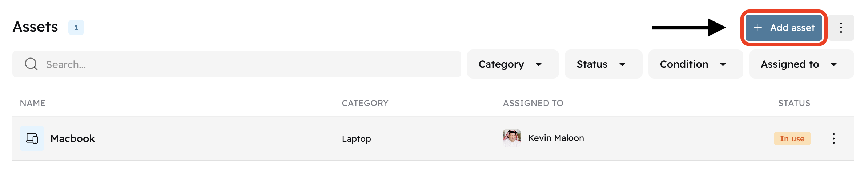Open the Assets page more options menu
The width and height of the screenshot is (868, 173).
coord(841,28)
